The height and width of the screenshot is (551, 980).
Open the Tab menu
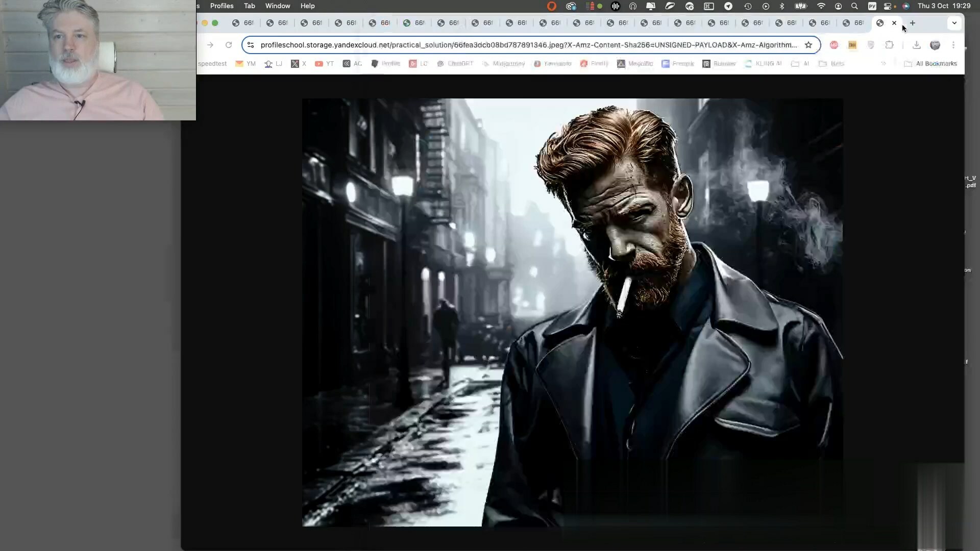tap(249, 6)
